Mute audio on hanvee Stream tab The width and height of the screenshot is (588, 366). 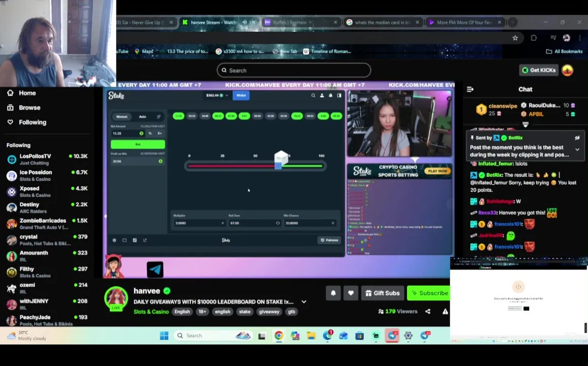coord(244,22)
